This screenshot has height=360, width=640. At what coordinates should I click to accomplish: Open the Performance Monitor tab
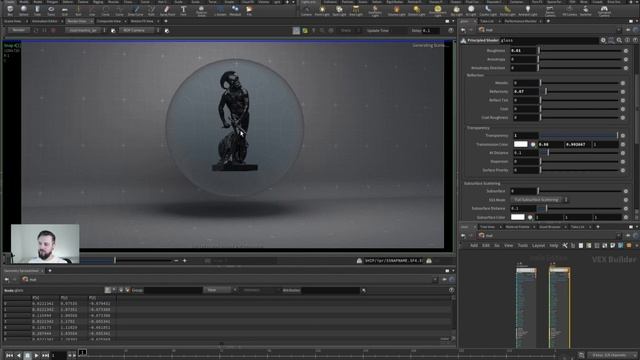click(521, 21)
